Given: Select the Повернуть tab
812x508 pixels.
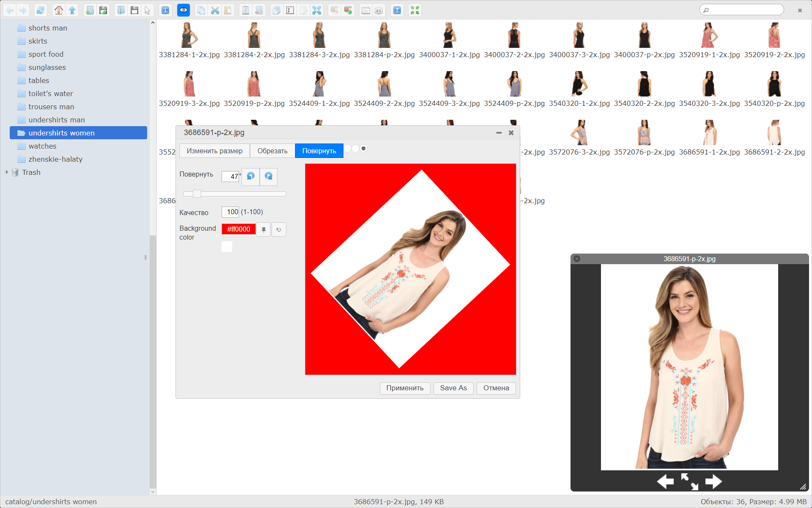Looking at the screenshot, I should (319, 151).
